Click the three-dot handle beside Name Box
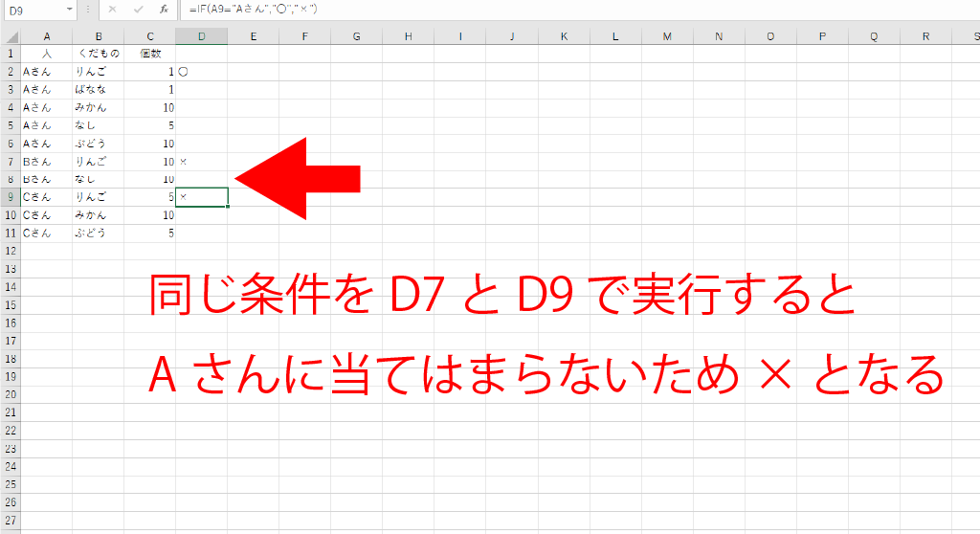The image size is (980, 534). (x=88, y=9)
